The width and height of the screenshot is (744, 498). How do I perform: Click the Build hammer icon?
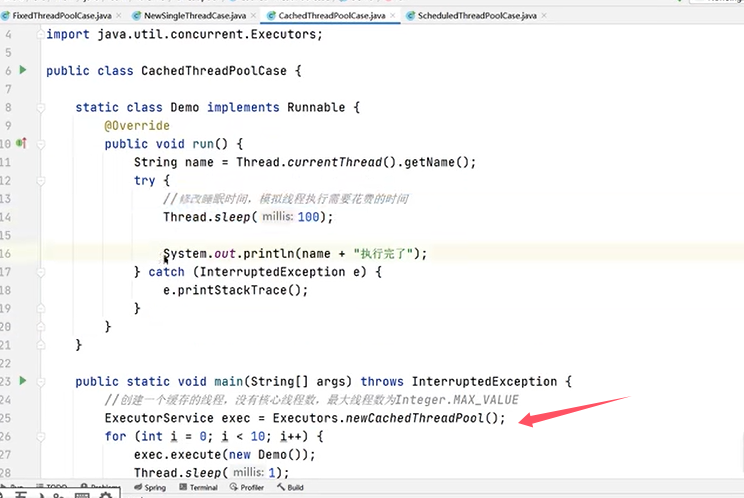coord(281,487)
